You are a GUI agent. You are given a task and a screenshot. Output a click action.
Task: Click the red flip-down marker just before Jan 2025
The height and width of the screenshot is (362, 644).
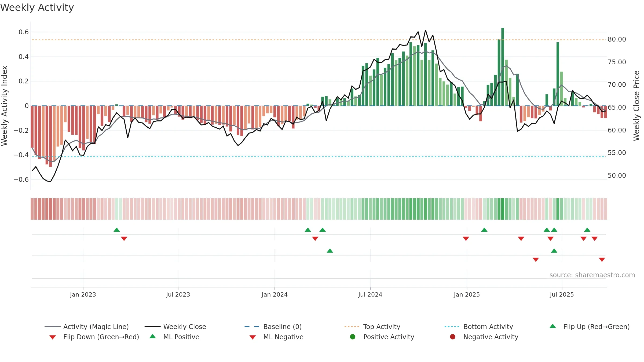[466, 239]
